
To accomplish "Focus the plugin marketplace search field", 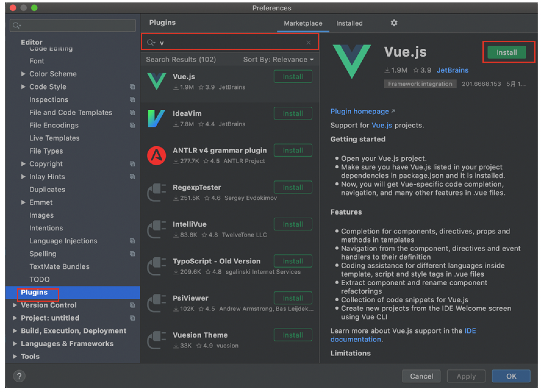I will [230, 43].
